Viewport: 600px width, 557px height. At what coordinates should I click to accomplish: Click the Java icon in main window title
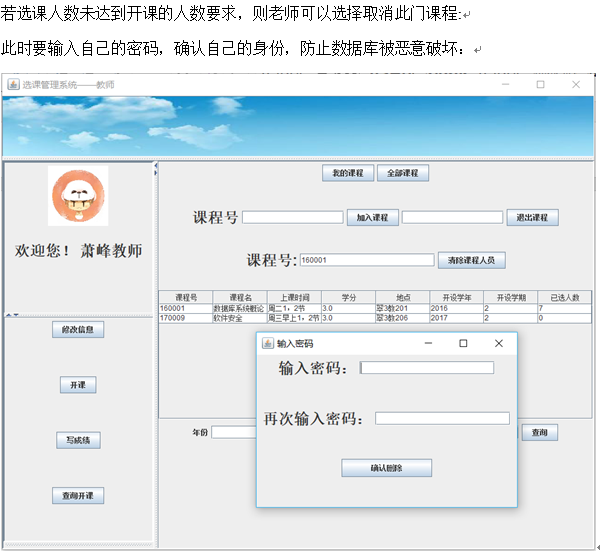click(13, 84)
